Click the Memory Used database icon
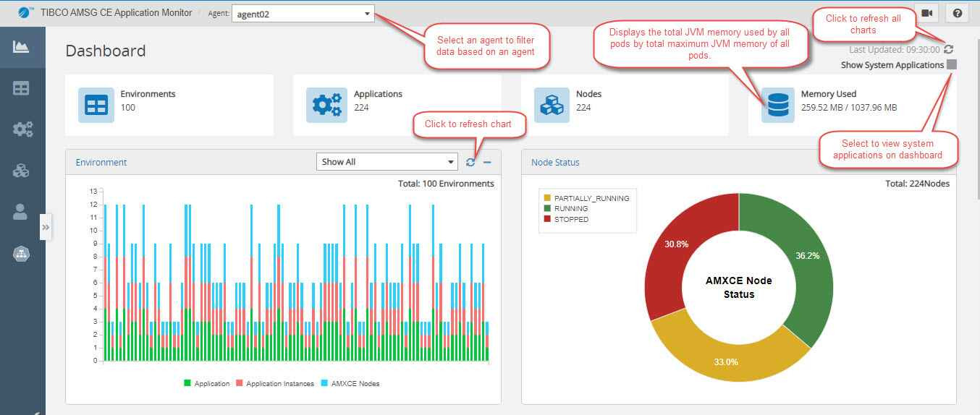The image size is (980, 415). pyautogui.click(x=778, y=106)
